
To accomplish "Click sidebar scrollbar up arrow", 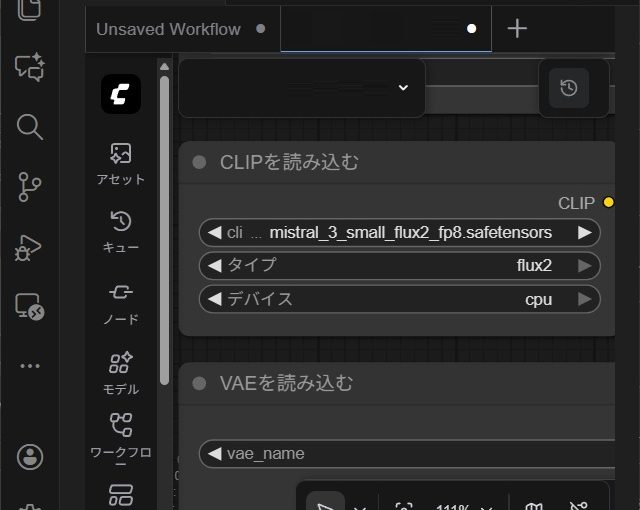I will tap(164, 67).
